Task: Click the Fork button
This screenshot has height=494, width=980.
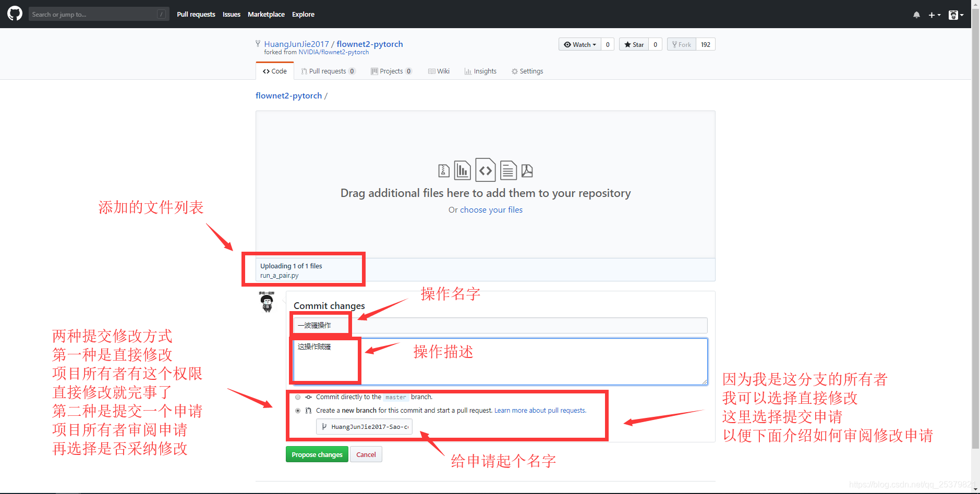Action: 682,44
